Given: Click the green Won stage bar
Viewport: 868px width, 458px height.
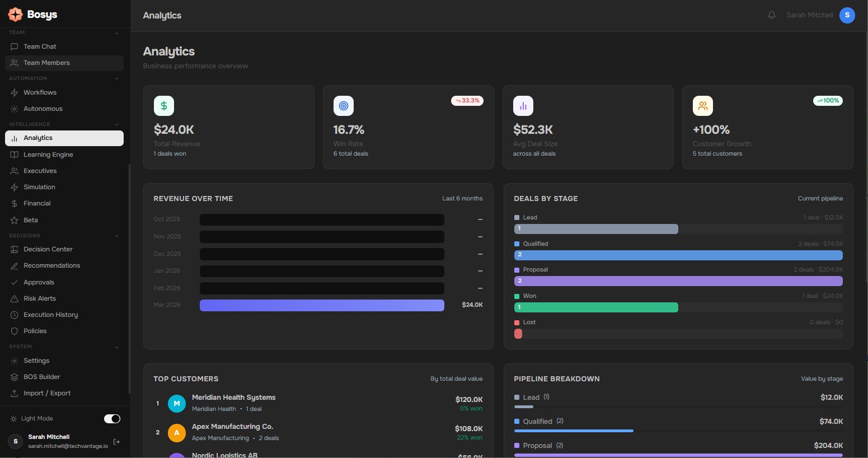Looking at the screenshot, I should (596, 307).
